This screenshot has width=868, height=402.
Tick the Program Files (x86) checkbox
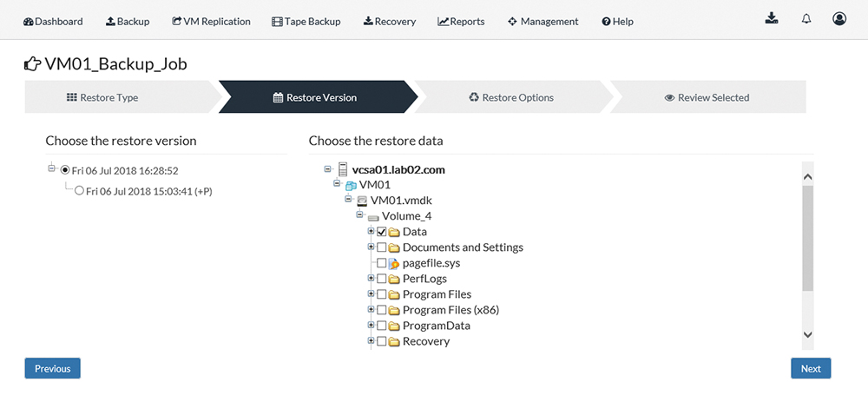381,310
